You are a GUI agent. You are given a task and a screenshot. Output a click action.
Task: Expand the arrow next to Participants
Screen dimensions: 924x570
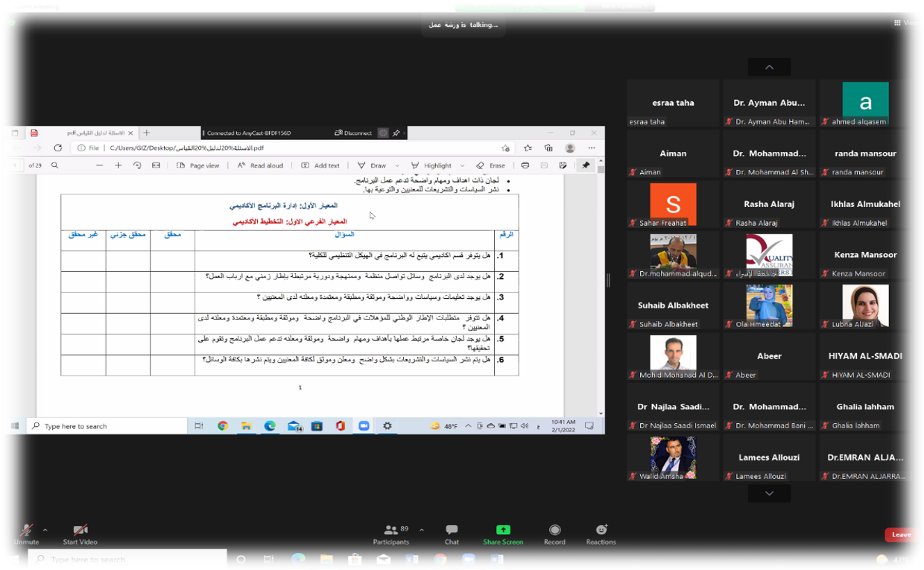[422, 530]
